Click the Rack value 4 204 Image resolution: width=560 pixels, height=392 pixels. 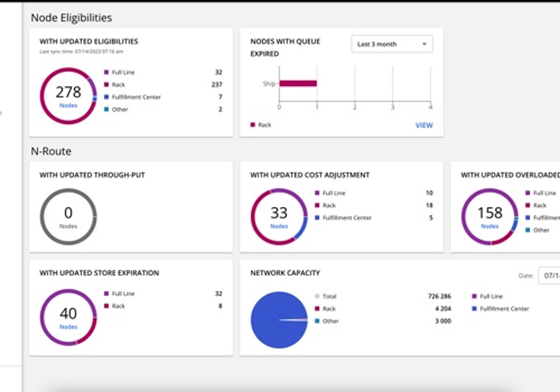point(443,309)
